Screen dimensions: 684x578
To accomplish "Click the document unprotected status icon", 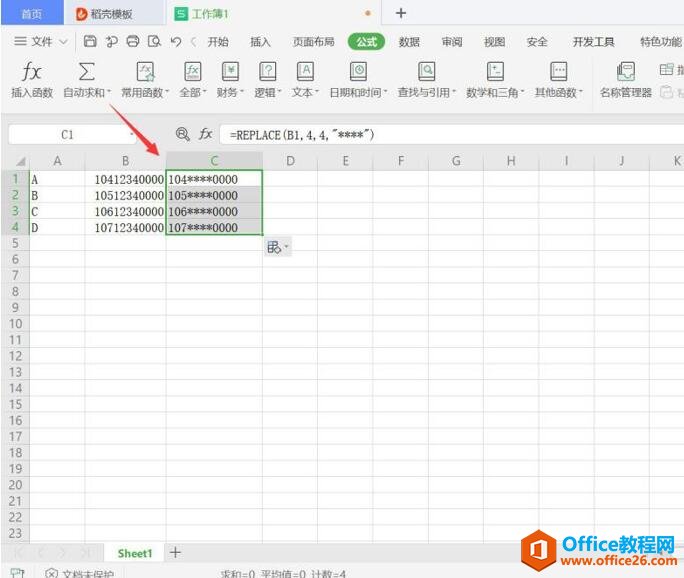I will click(51, 573).
